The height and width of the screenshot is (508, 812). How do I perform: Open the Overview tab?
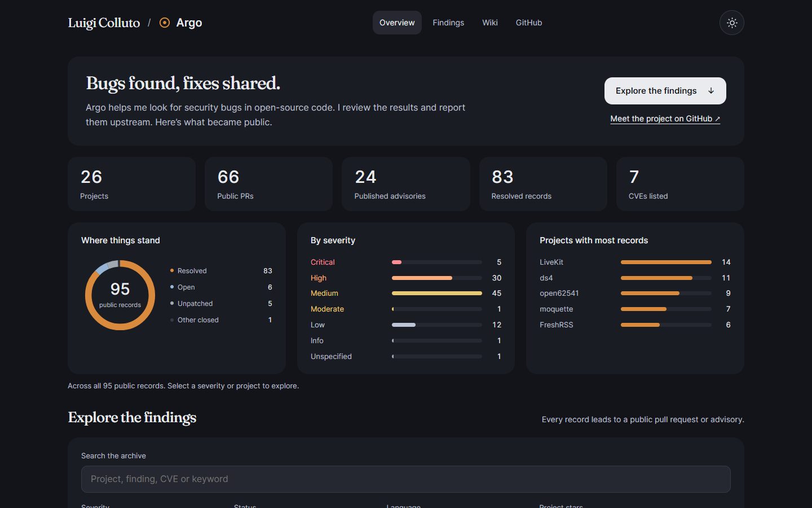click(x=397, y=23)
